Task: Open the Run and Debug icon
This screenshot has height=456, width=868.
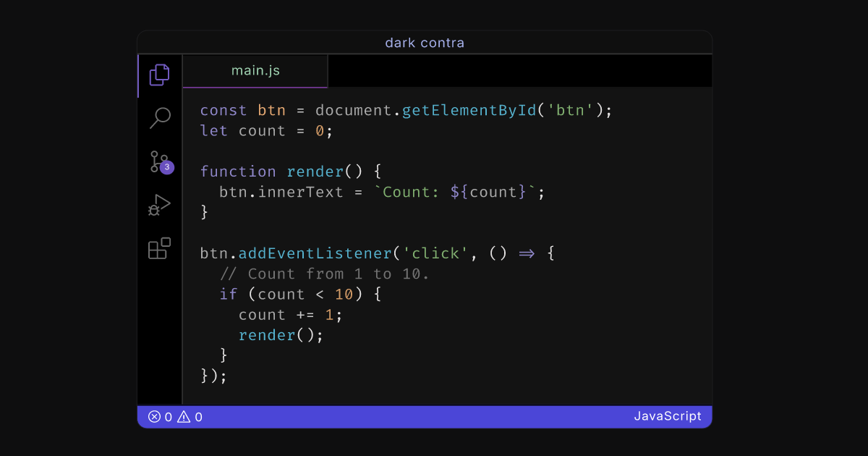Action: 159,205
